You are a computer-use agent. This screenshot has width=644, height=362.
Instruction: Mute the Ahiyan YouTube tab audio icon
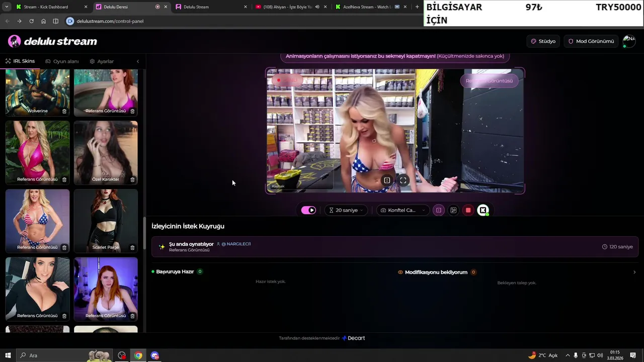(317, 7)
